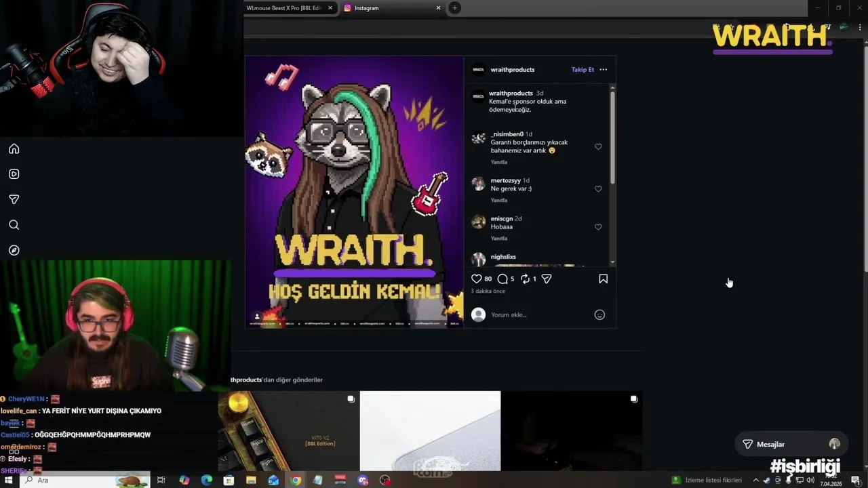Share post with paper plane icon
Screen dimensions: 868x488
547,279
